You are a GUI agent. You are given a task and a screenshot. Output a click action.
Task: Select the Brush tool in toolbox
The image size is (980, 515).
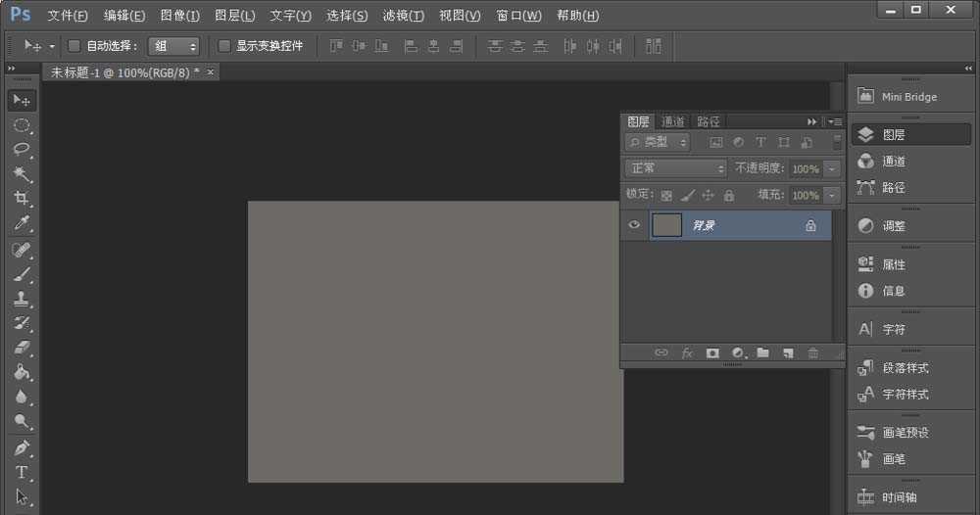coord(22,274)
